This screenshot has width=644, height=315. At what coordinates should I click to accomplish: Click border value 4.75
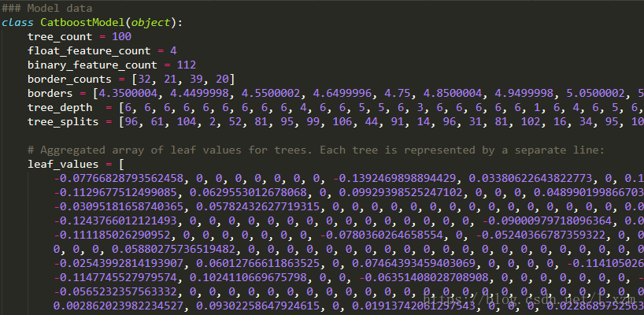coord(398,93)
